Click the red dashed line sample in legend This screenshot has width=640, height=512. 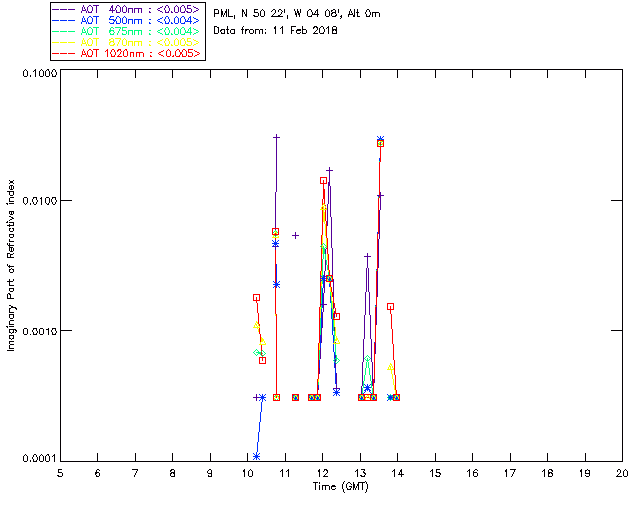tap(64, 53)
